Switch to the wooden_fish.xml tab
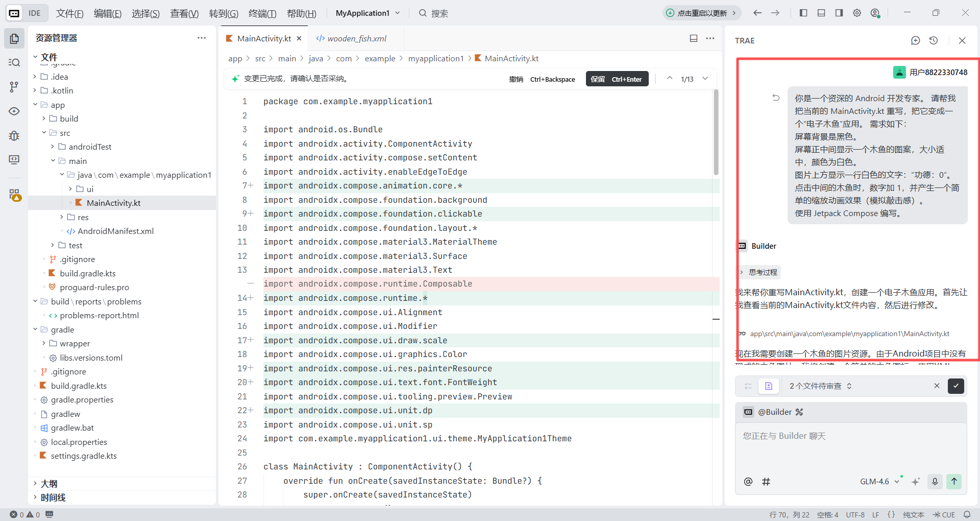Viewport: 980px width, 521px height. [x=356, y=38]
